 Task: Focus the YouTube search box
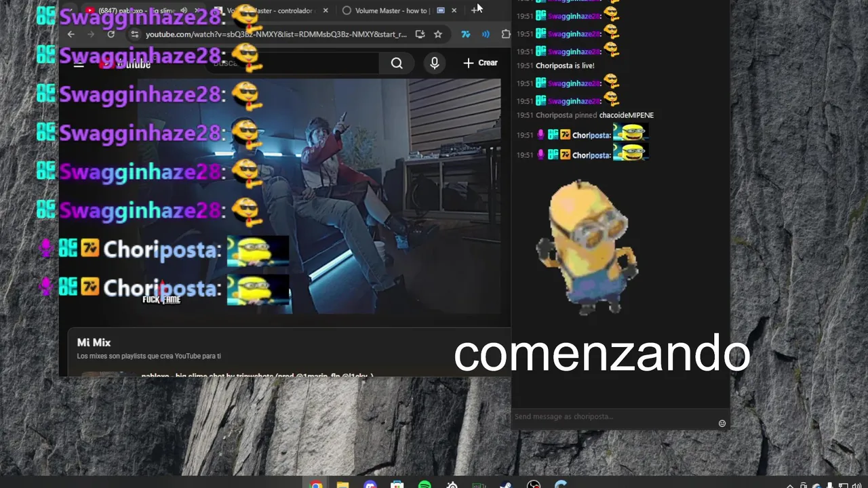[x=292, y=63]
